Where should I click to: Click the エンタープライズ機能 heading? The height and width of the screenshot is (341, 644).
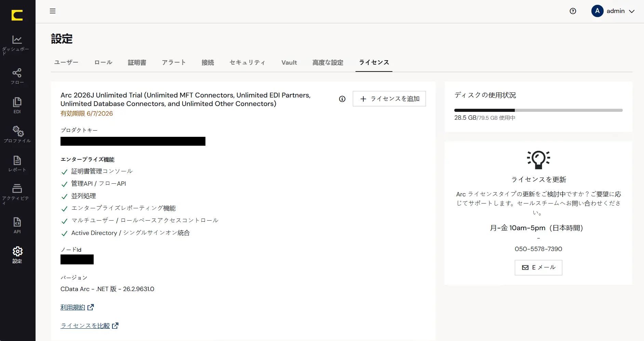click(88, 159)
